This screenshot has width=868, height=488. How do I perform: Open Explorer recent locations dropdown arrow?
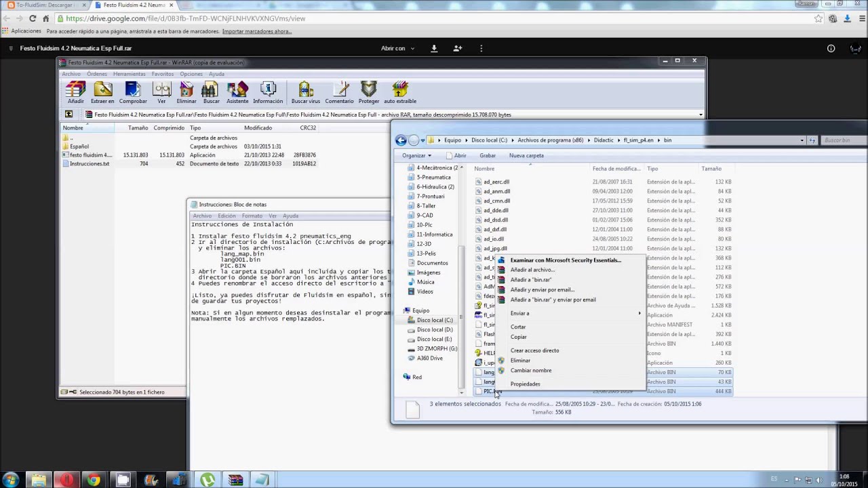point(422,140)
